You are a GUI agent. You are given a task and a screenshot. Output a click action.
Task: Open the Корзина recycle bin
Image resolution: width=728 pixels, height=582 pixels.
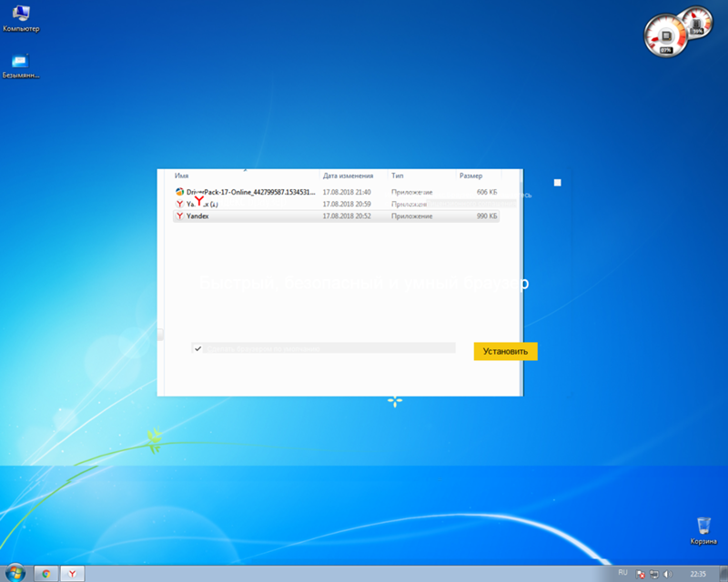(x=703, y=530)
